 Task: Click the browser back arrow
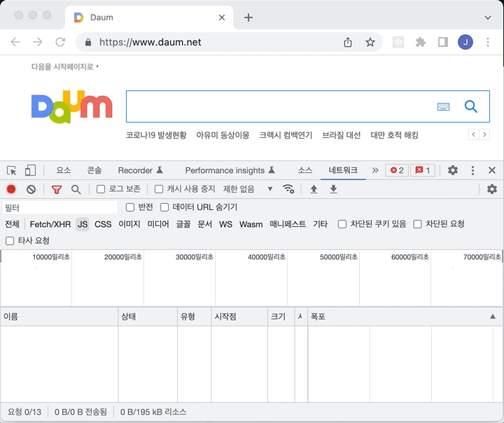point(15,42)
